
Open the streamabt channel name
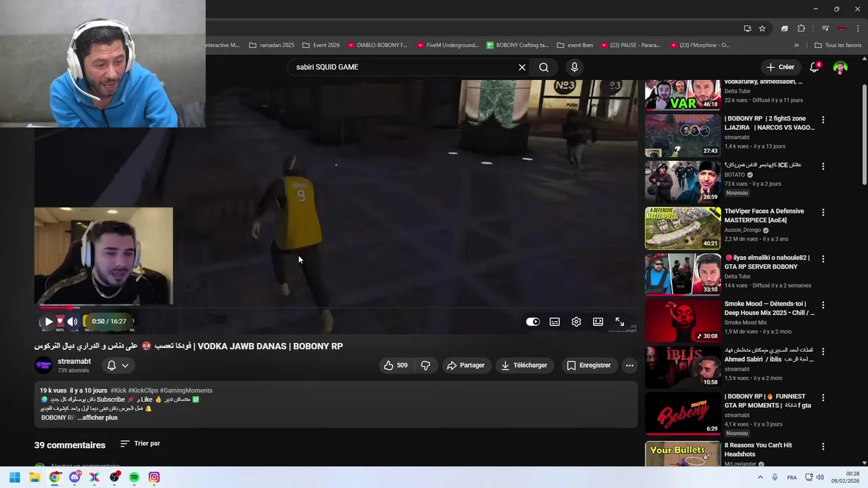click(x=74, y=361)
